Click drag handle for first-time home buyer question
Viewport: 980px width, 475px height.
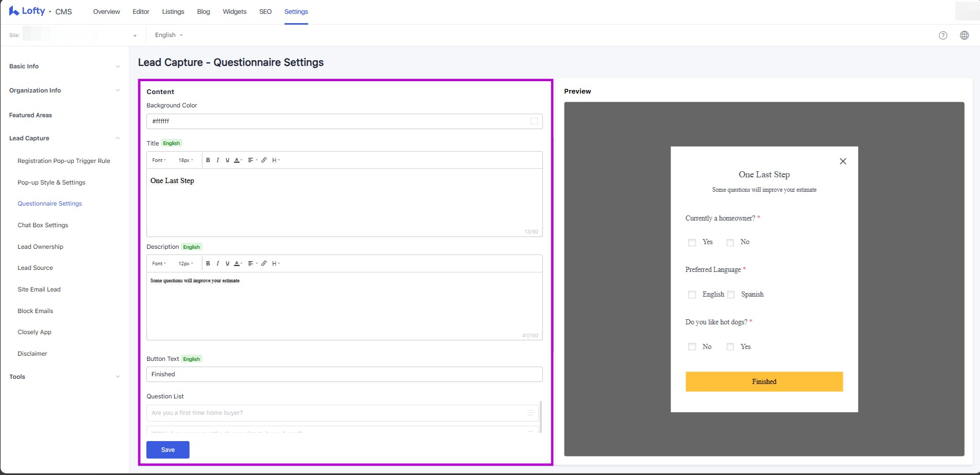(531, 413)
